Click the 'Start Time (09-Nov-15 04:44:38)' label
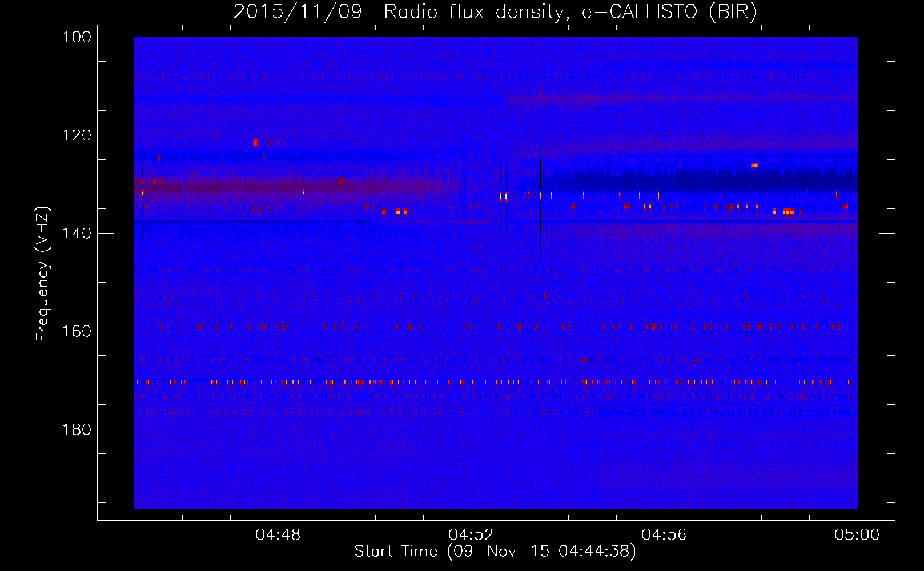Screen dimensions: 924x571 tap(495, 551)
